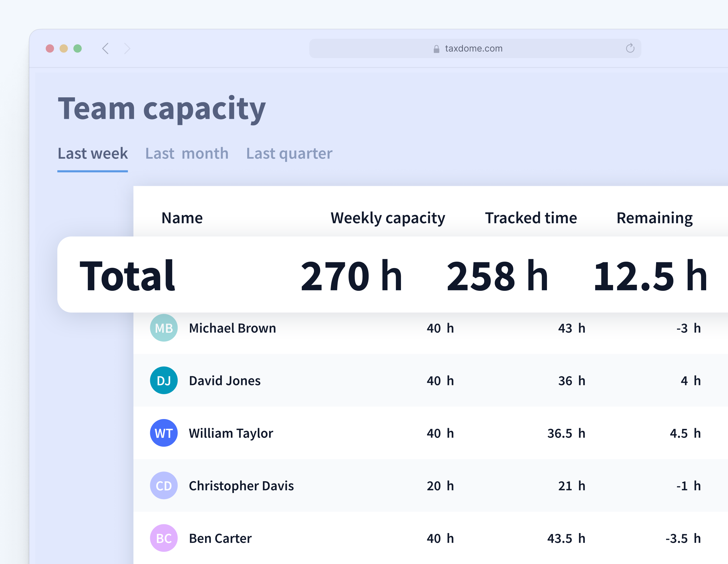Screen dimensions: 728x564
Task: Sort by the Tracked time column header
Action: pos(531,217)
